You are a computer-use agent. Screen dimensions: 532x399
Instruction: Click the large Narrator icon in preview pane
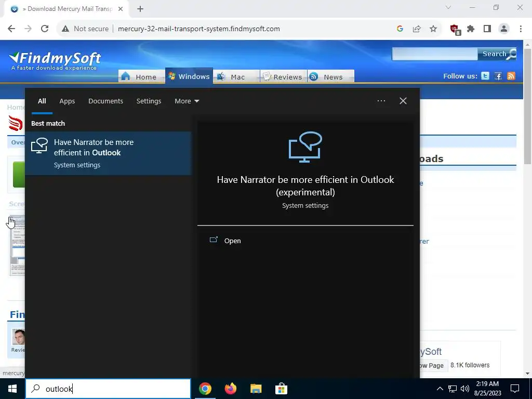(305, 147)
